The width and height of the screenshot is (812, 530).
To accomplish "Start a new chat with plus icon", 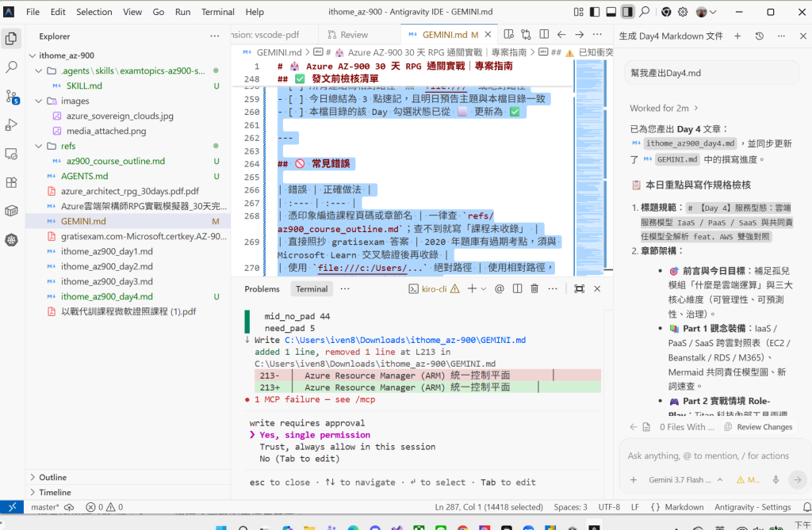I will click(737, 36).
